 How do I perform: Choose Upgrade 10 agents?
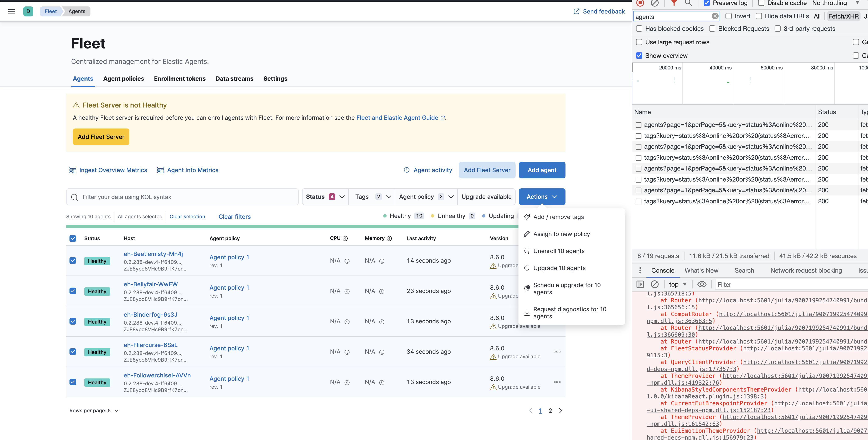click(572, 268)
